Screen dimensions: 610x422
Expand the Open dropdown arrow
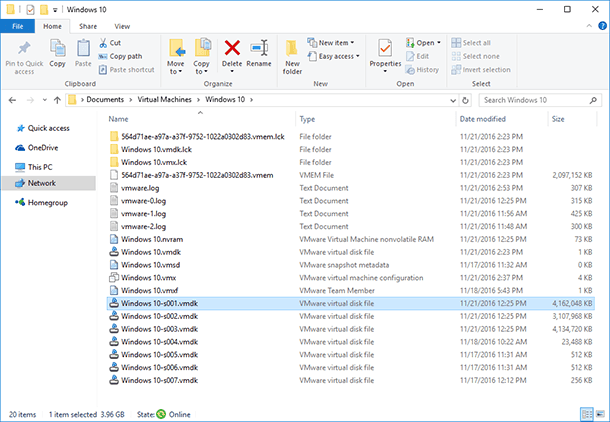(439, 43)
